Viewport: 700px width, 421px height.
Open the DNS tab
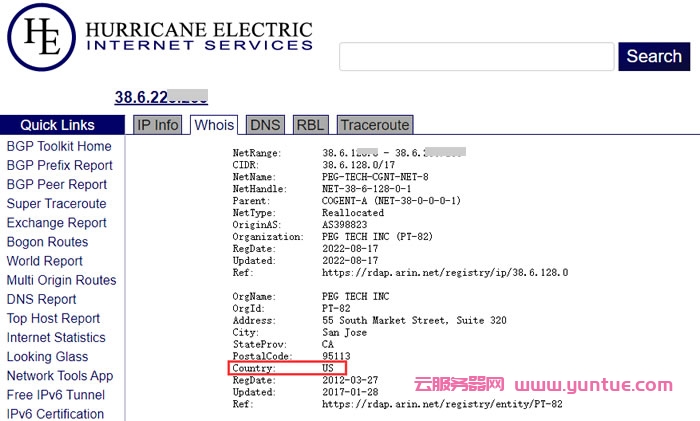265,125
